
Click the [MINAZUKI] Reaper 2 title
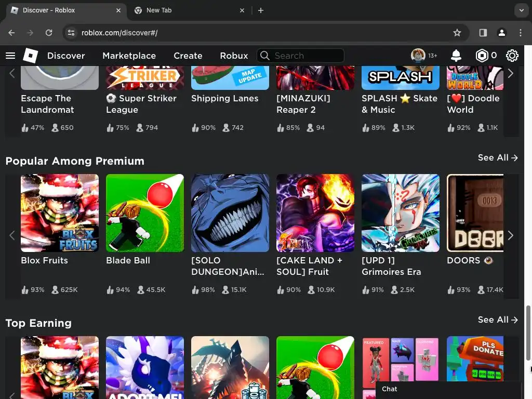click(x=303, y=104)
